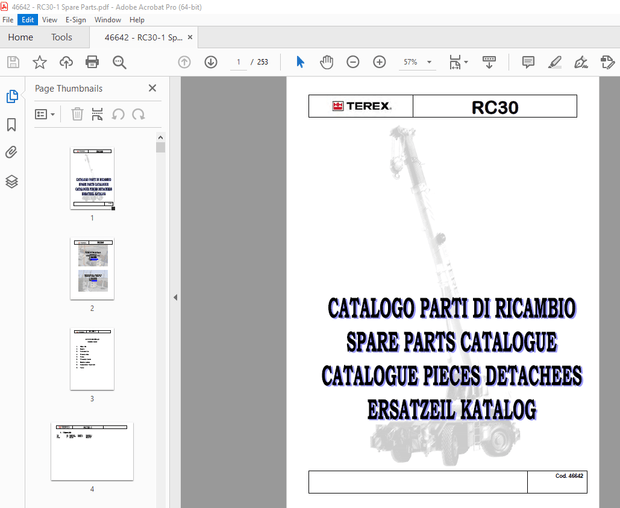Open the Attachments paperclip panel
620x508 pixels.
click(x=11, y=152)
